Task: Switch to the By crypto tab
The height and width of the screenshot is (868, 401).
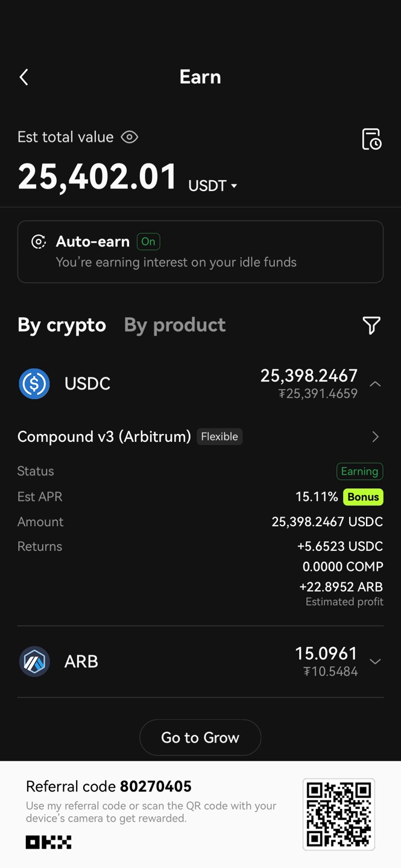Action: click(62, 325)
